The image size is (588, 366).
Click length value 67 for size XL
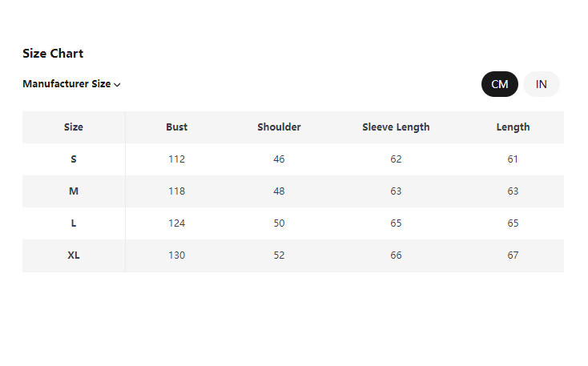coord(513,255)
